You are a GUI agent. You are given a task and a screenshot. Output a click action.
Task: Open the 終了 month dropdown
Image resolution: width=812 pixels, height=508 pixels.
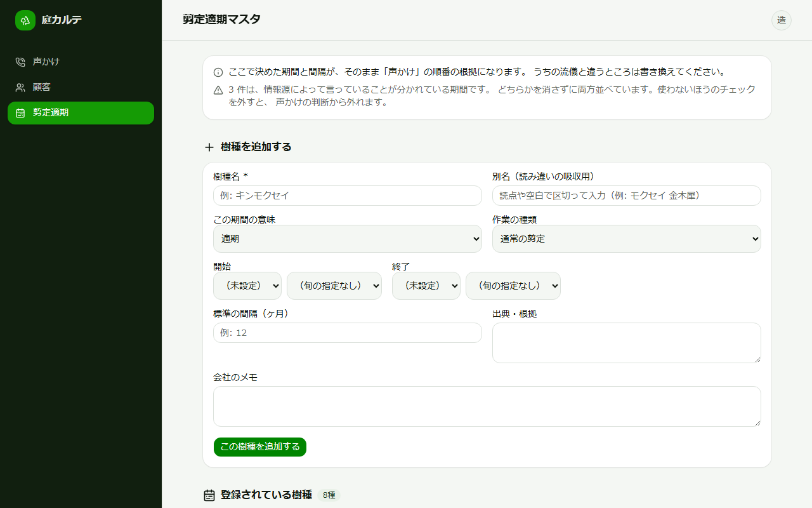426,286
